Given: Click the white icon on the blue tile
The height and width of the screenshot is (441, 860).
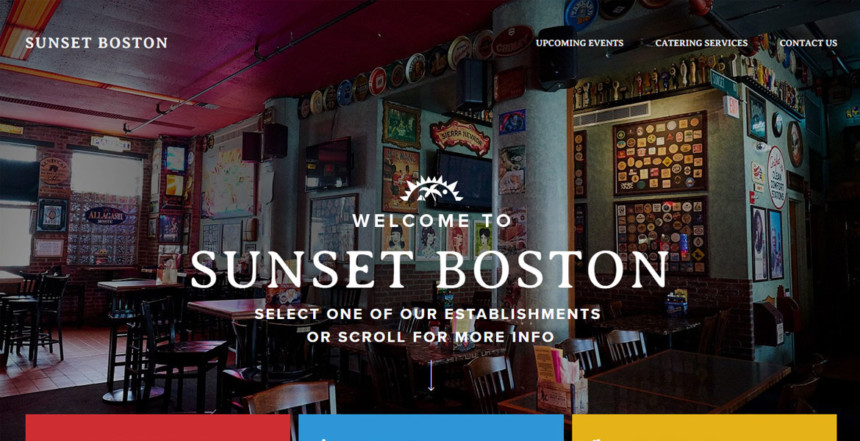Looking at the screenshot, I should tap(324, 439).
